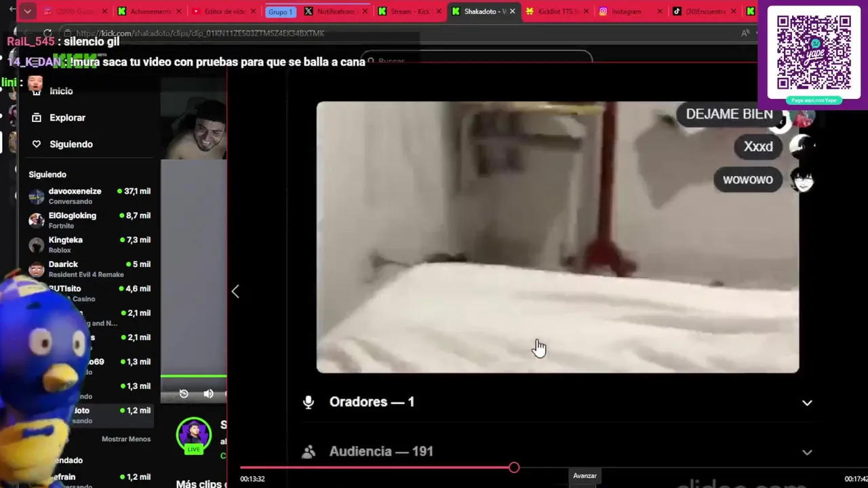
Task: Click ElGlogloking avatar icon
Action: pos(37,221)
